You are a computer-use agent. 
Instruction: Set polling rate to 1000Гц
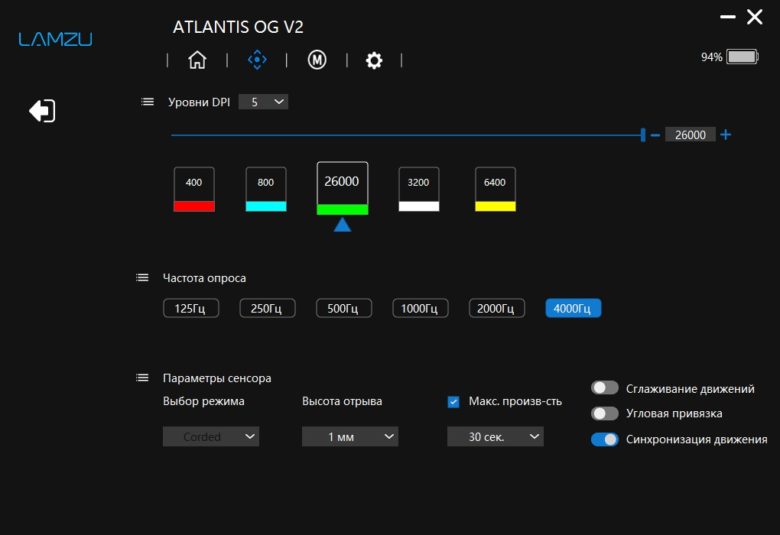420,309
